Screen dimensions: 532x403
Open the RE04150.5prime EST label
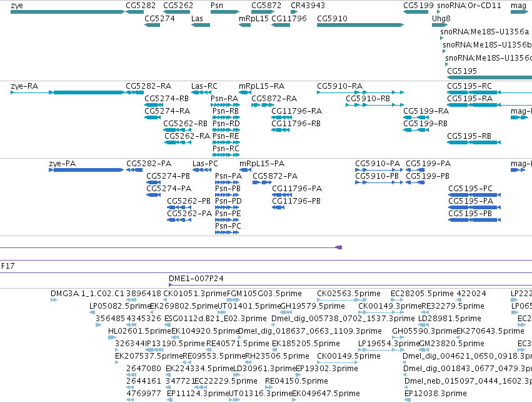[296, 381]
